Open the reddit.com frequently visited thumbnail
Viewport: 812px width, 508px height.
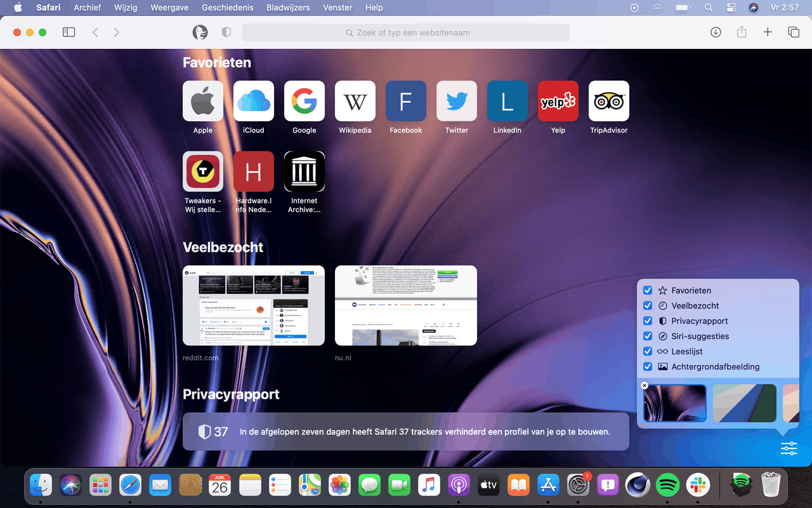pos(254,305)
